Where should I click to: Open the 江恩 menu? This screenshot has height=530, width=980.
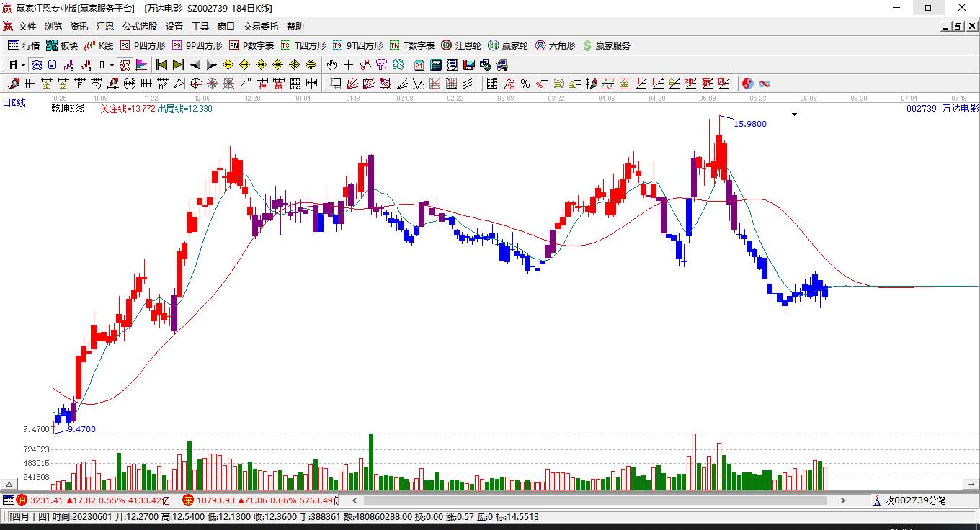pos(105,27)
